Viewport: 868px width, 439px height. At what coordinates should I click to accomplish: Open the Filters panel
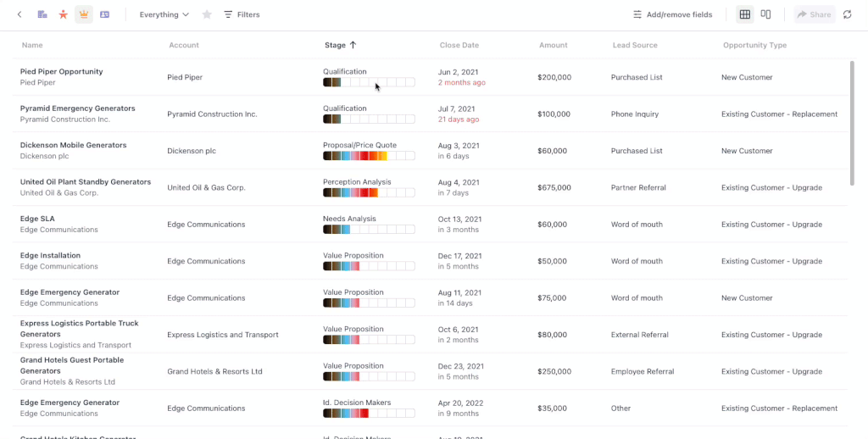[242, 15]
